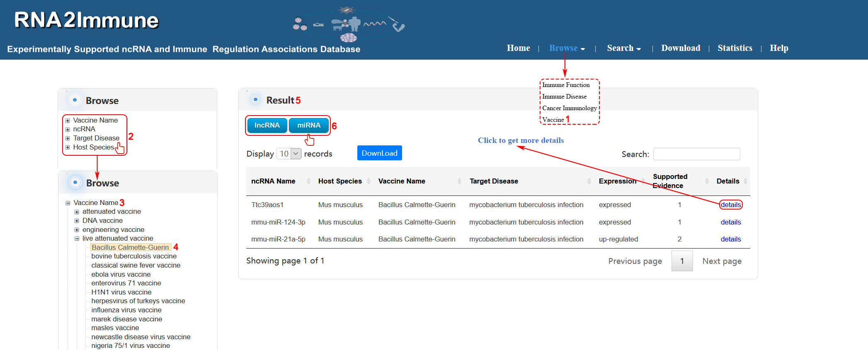Image resolution: width=868 pixels, height=350 pixels.
Task: Collapse the live attenuated vaccine node
Action: (77, 239)
